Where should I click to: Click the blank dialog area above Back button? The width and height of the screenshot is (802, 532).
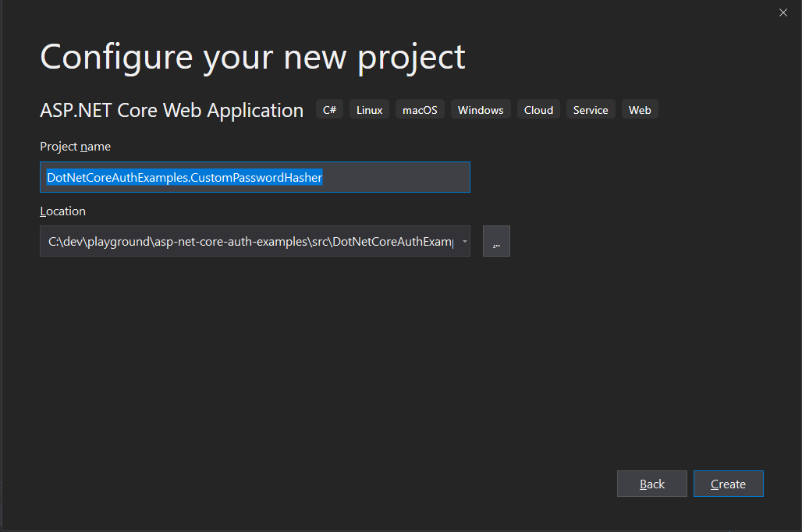[x=651, y=390]
